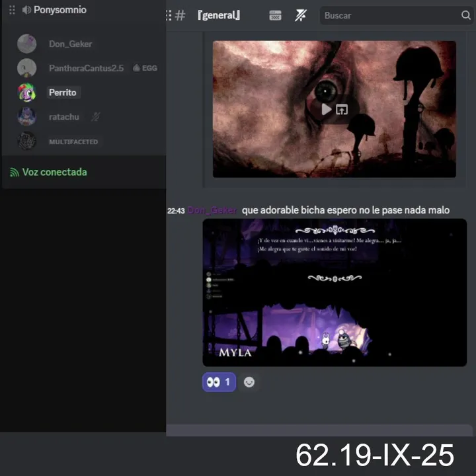476x476 pixels.
Task: Open the eye and helmets video thumbnail
Action: tap(335, 109)
